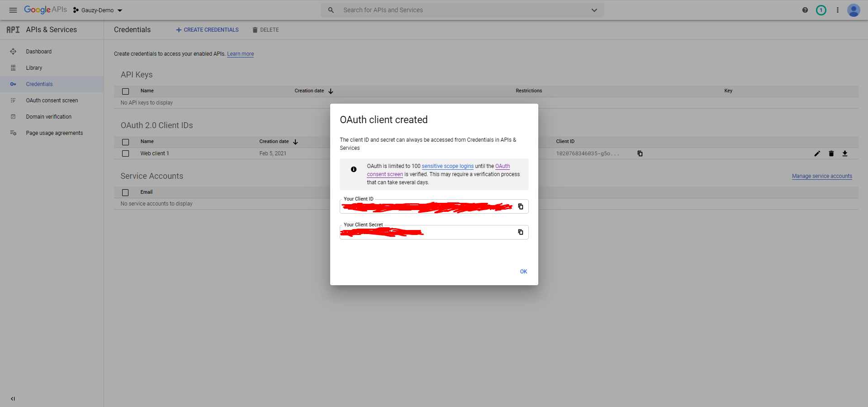Click the Delete button in the toolbar
The image size is (868, 407).
266,30
